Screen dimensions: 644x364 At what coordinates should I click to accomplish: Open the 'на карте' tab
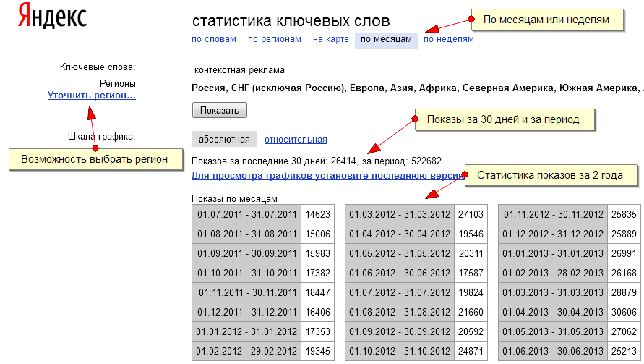tap(330, 39)
